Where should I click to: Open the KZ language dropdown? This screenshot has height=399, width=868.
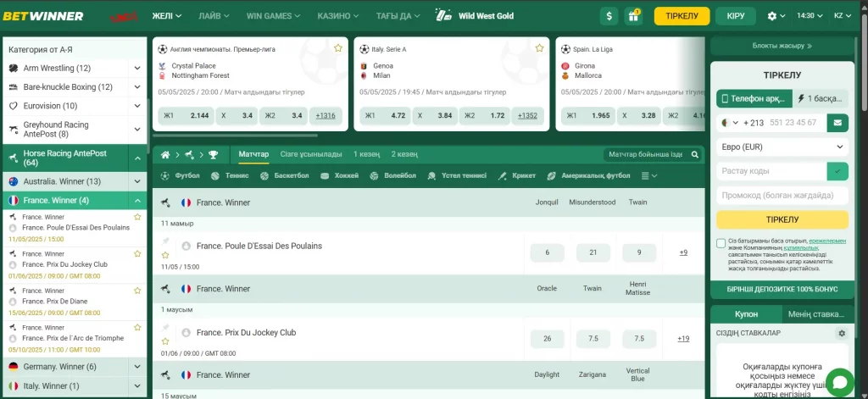[842, 16]
